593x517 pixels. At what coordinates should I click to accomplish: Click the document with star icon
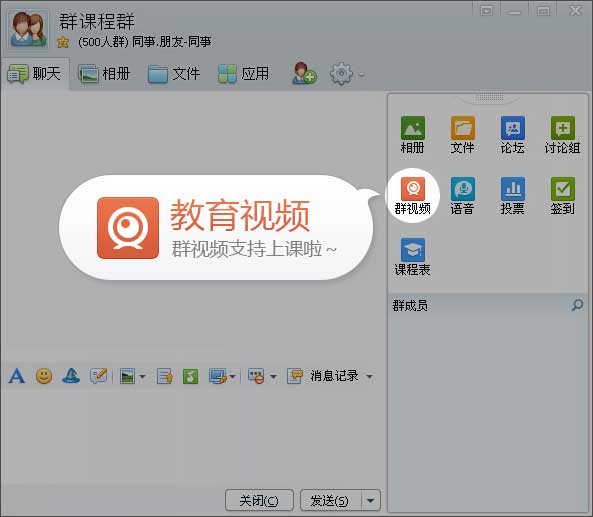(x=165, y=376)
